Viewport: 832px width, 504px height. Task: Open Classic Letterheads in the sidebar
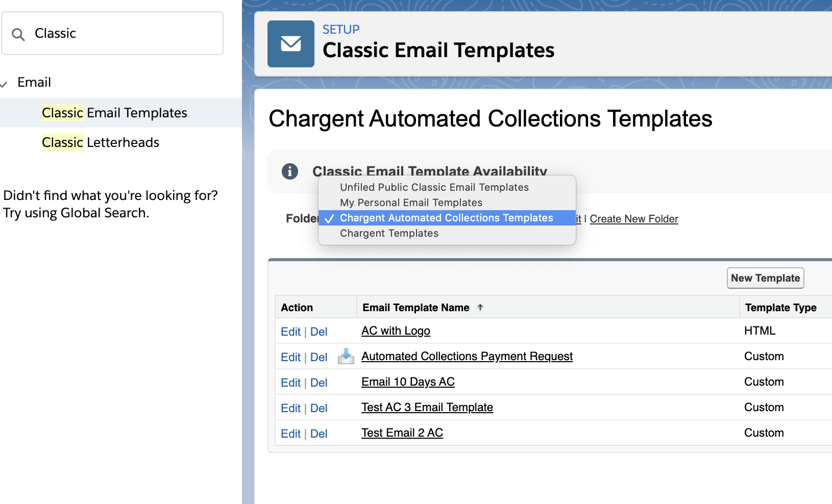pyautogui.click(x=100, y=142)
